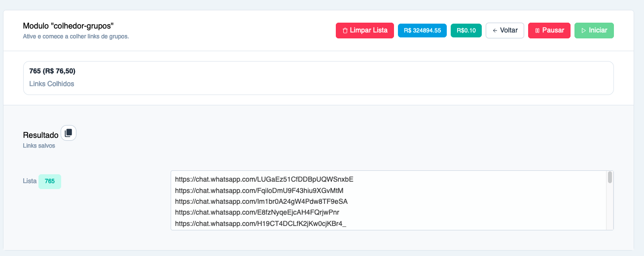
Task: Click the Links Colhidos label
Action: click(x=52, y=84)
